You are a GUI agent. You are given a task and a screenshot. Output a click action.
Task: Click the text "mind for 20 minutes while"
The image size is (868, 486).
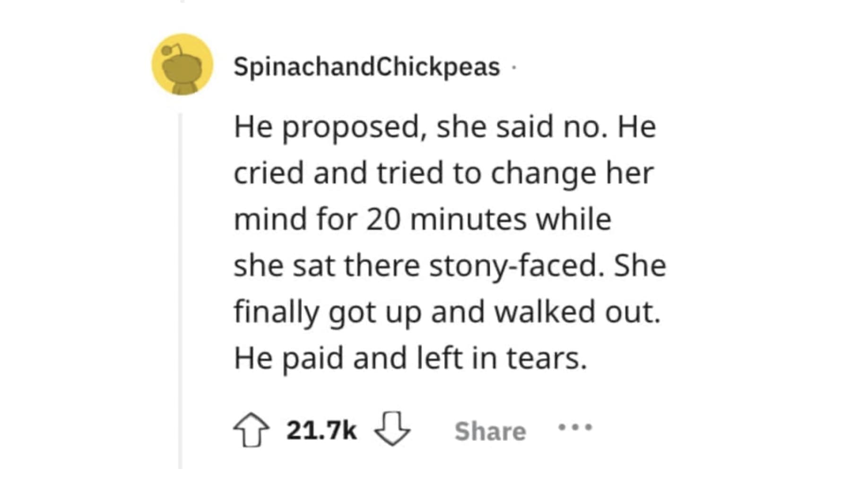422,219
